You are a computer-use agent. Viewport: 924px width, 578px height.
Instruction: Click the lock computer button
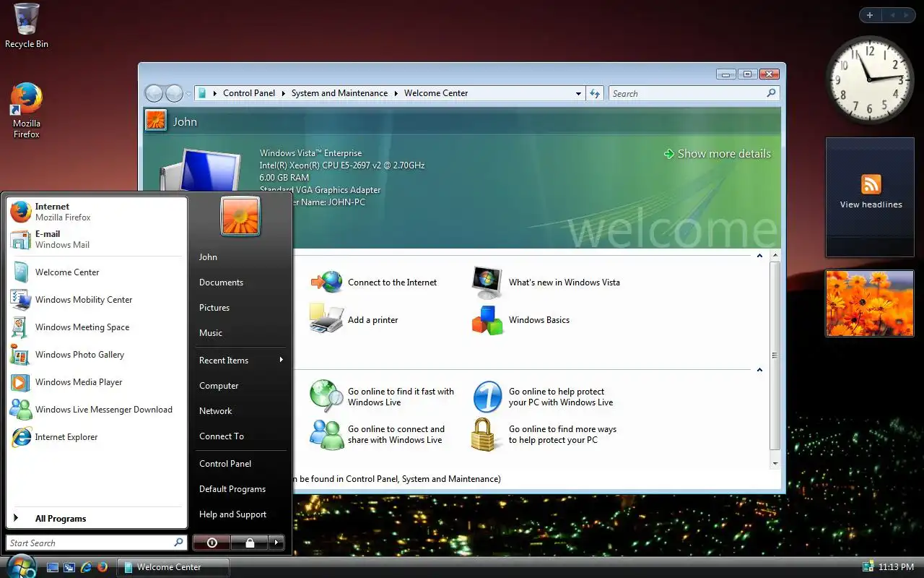[249, 542]
